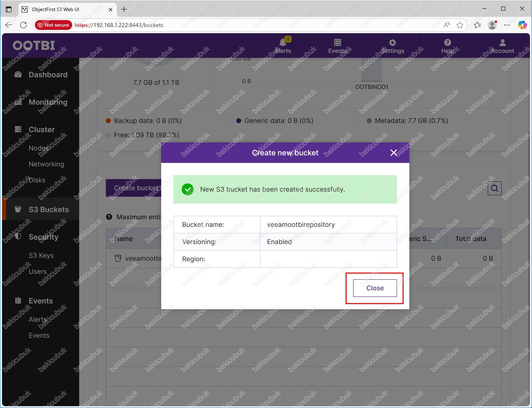The image size is (532, 408).
Task: Click the address bar URL
Action: click(x=119, y=25)
